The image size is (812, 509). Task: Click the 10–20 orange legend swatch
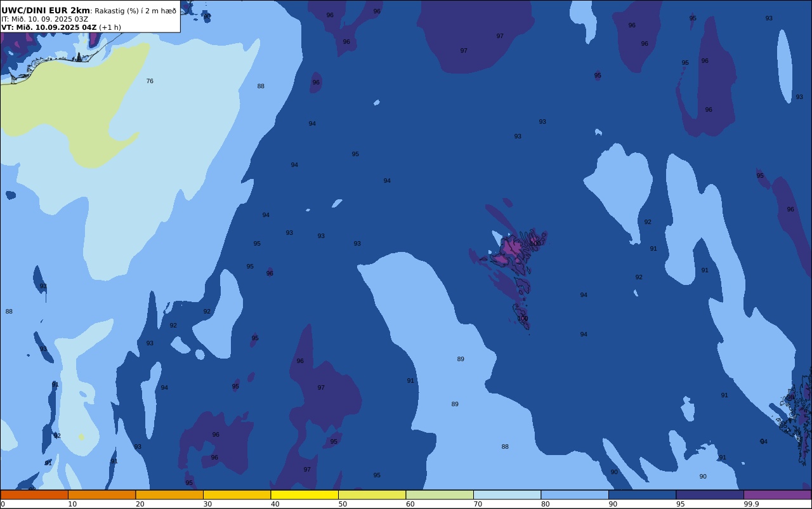coord(101,494)
